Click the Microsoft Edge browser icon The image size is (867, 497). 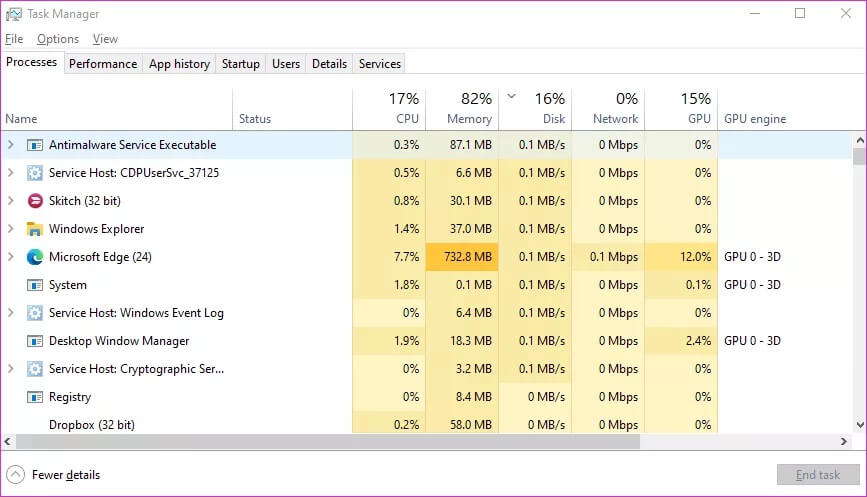coord(35,257)
